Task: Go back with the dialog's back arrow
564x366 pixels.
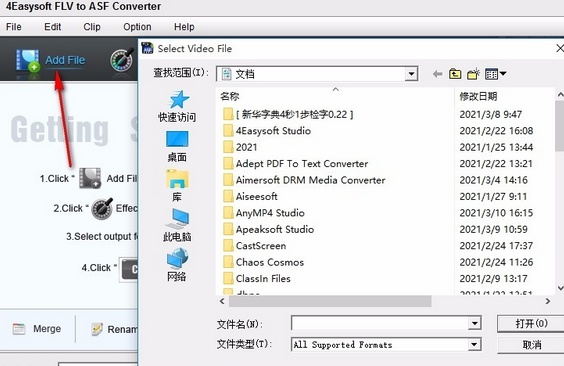Action: [437, 74]
